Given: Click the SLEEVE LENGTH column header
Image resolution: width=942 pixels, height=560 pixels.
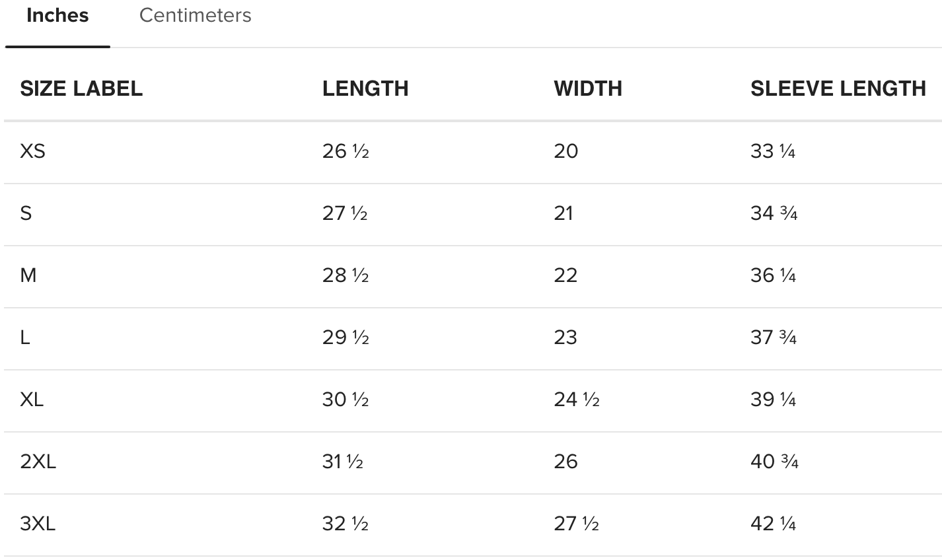Looking at the screenshot, I should pyautogui.click(x=838, y=88).
